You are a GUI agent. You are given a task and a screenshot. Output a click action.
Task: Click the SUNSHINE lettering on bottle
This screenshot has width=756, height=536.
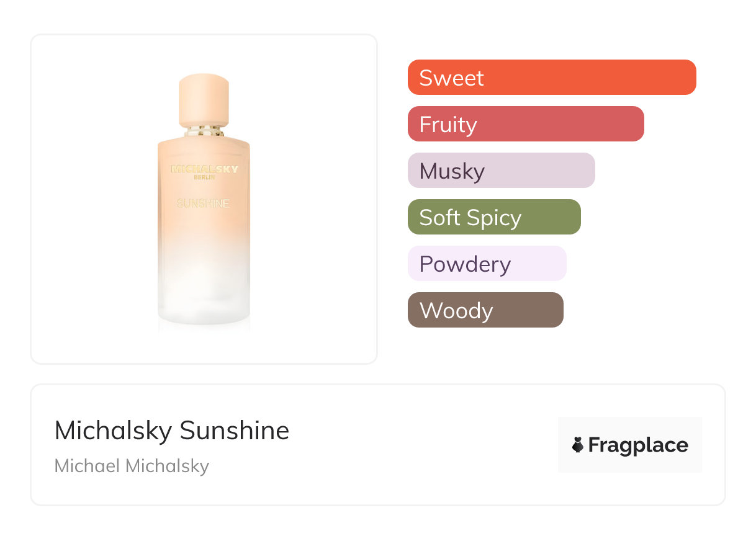pos(203,203)
